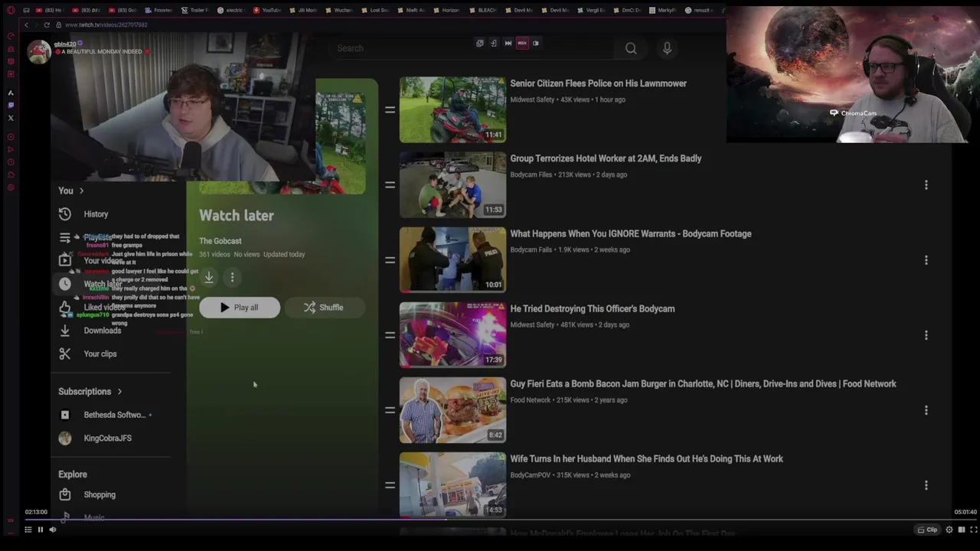Click the Opera GX logo menu
980x551 pixels.
coord(11,10)
